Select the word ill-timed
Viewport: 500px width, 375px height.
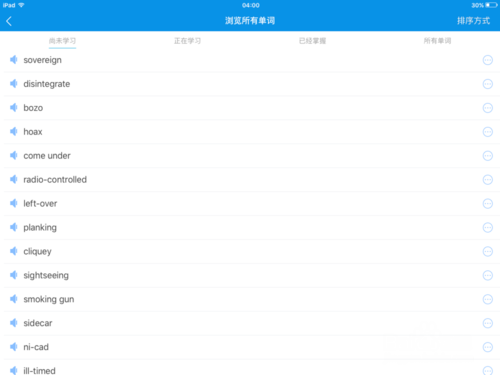tap(39, 370)
